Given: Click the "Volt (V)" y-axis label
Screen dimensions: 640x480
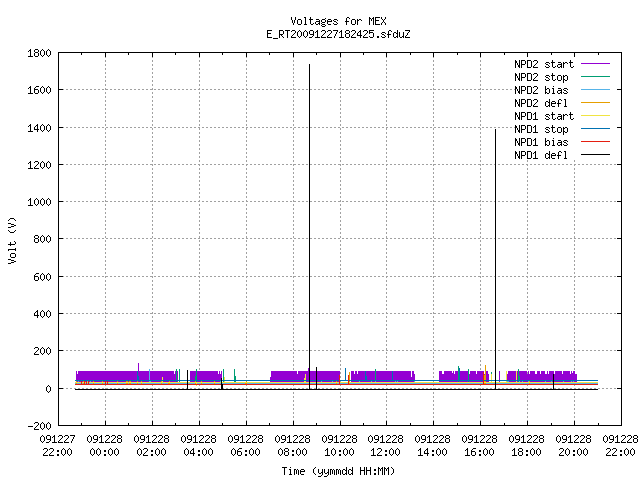Looking at the screenshot, I should click(x=12, y=240).
